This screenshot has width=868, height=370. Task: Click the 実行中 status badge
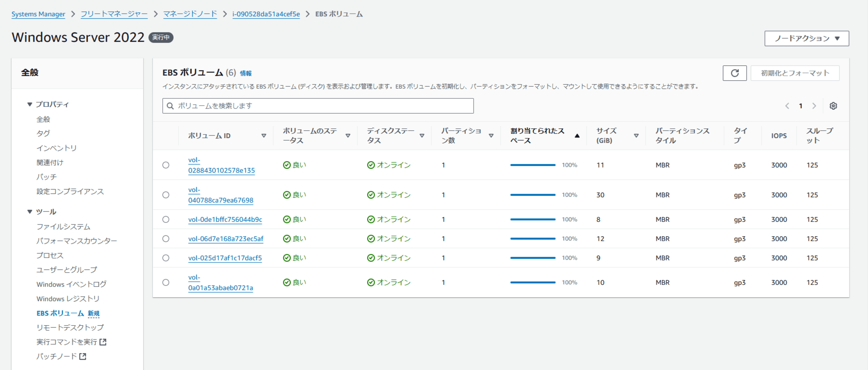click(161, 38)
